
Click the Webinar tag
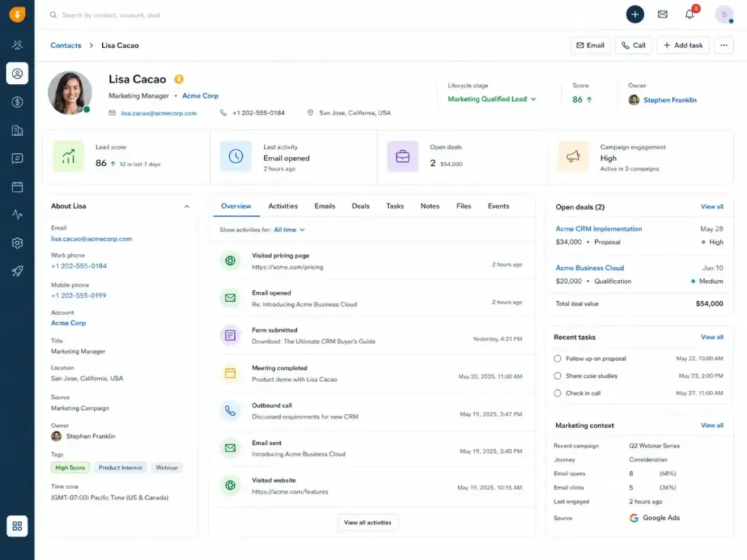[x=167, y=467]
